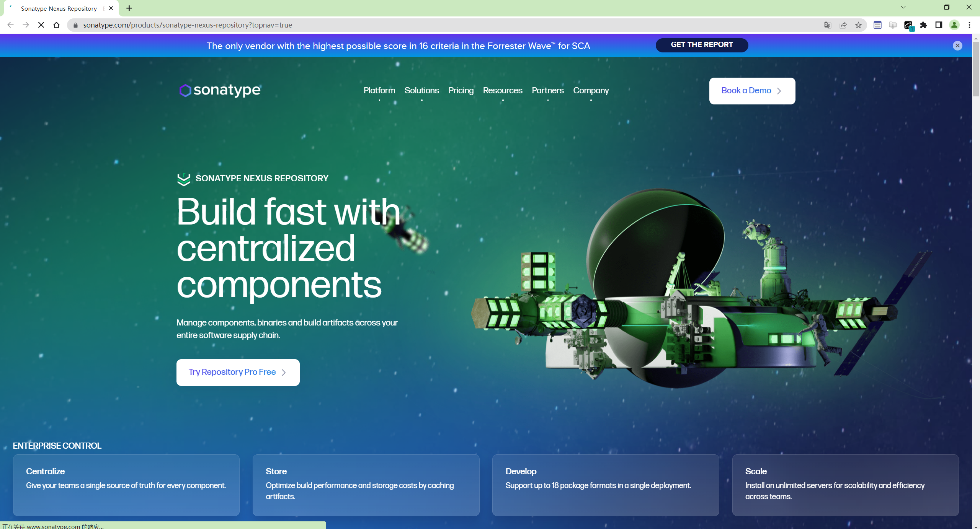The width and height of the screenshot is (980, 529).
Task: Click the arrow in Book a Demo
Action: click(779, 91)
